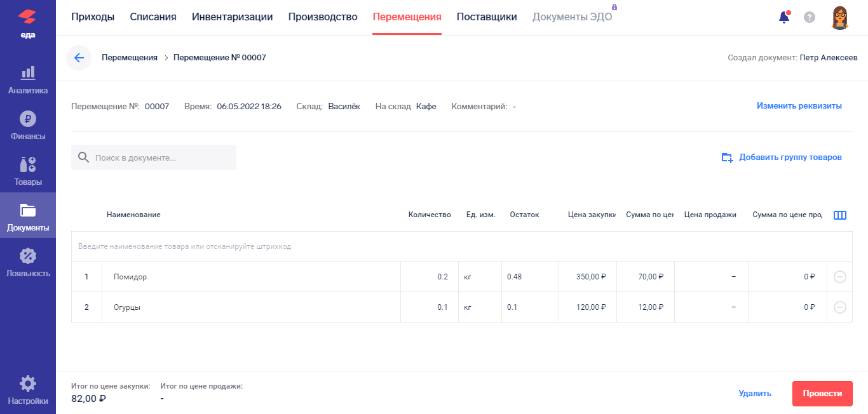The height and width of the screenshot is (414, 868).
Task: Open Документы section in sidebar
Action: point(28,216)
